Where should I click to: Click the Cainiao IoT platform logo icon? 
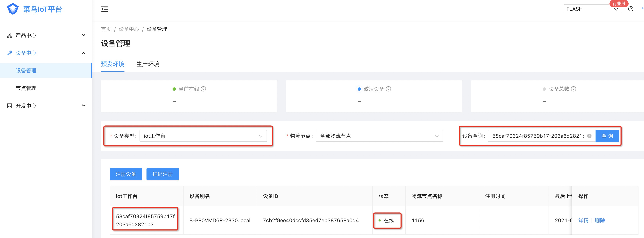point(12,9)
